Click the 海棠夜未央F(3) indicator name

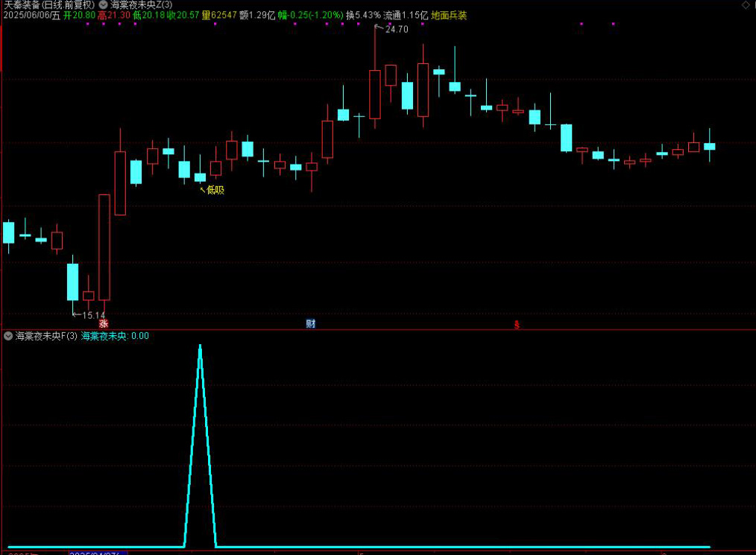pos(46,336)
